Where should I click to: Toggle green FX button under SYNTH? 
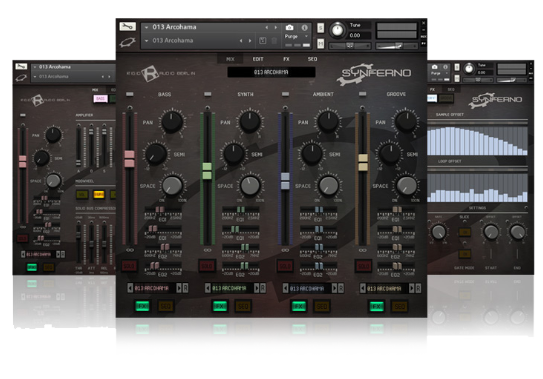[x=220, y=306]
